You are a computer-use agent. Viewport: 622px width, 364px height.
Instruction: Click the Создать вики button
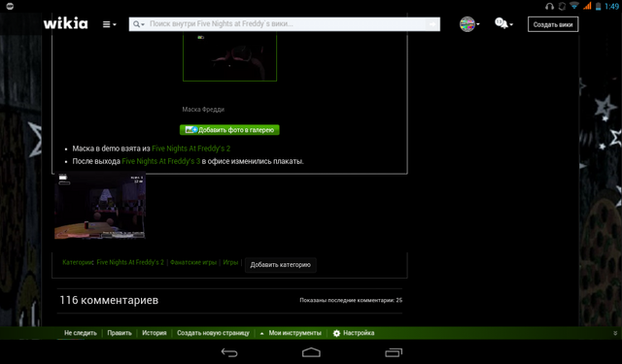(553, 24)
